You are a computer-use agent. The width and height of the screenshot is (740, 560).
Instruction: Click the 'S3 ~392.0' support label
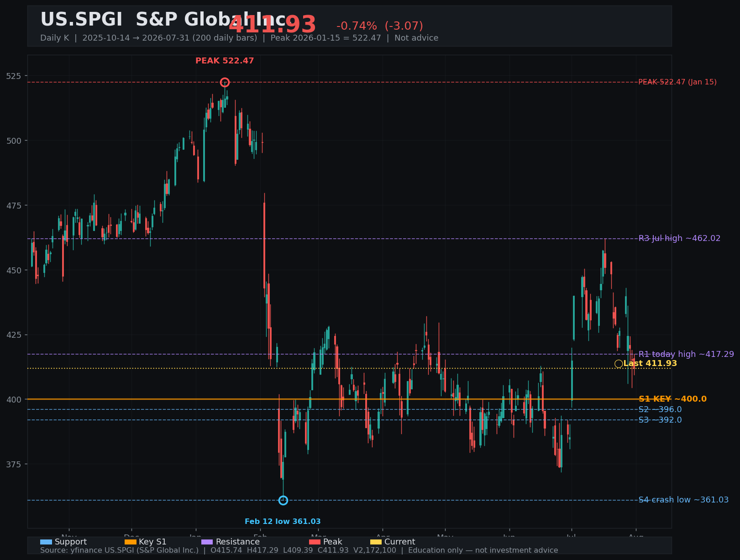click(x=660, y=420)
